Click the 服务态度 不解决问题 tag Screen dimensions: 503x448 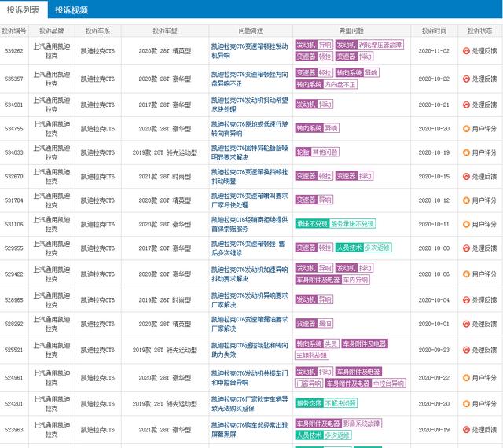point(326,403)
